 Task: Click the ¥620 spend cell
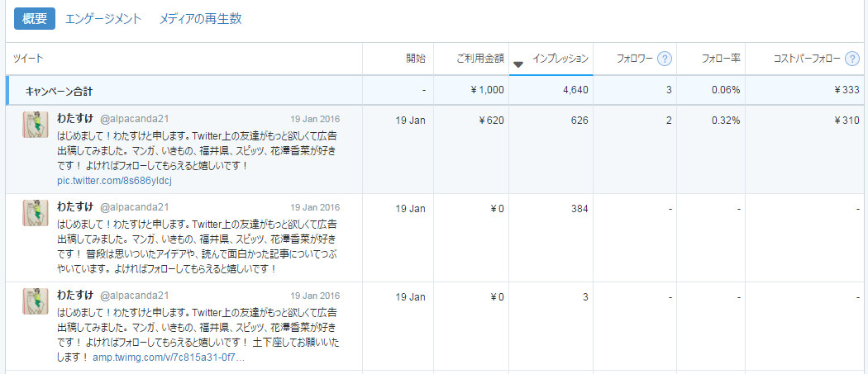492,120
